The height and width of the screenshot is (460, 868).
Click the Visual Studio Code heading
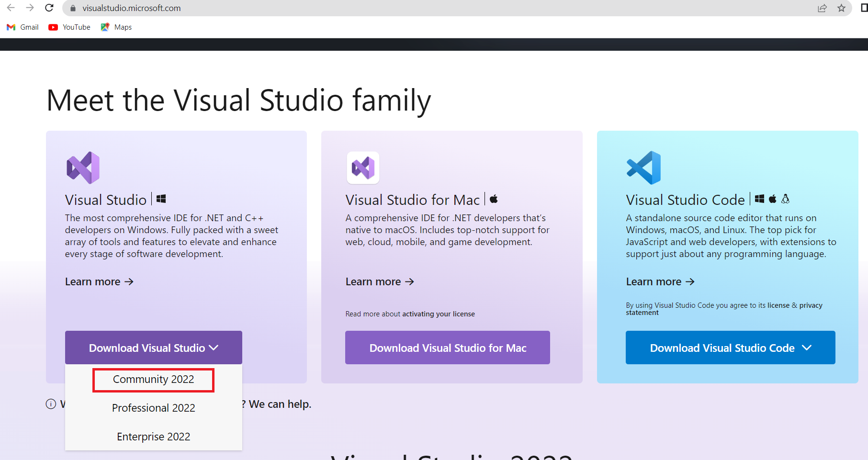click(x=686, y=200)
